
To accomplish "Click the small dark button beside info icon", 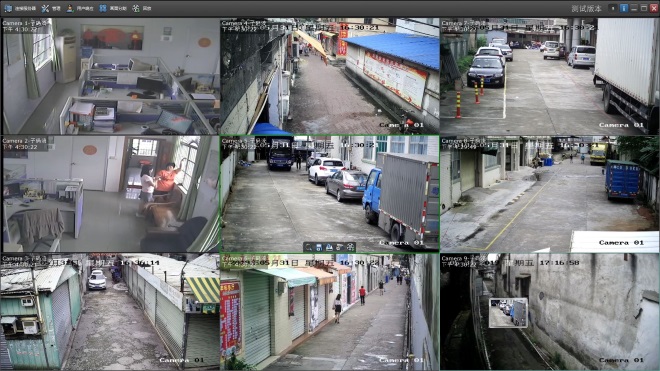I will tap(613, 8).
